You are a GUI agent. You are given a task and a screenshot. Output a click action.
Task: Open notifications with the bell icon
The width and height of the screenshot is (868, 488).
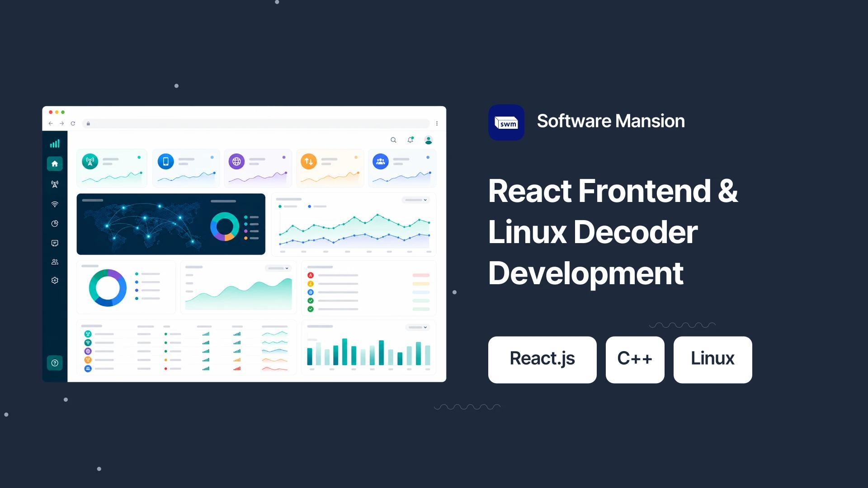[x=410, y=140]
